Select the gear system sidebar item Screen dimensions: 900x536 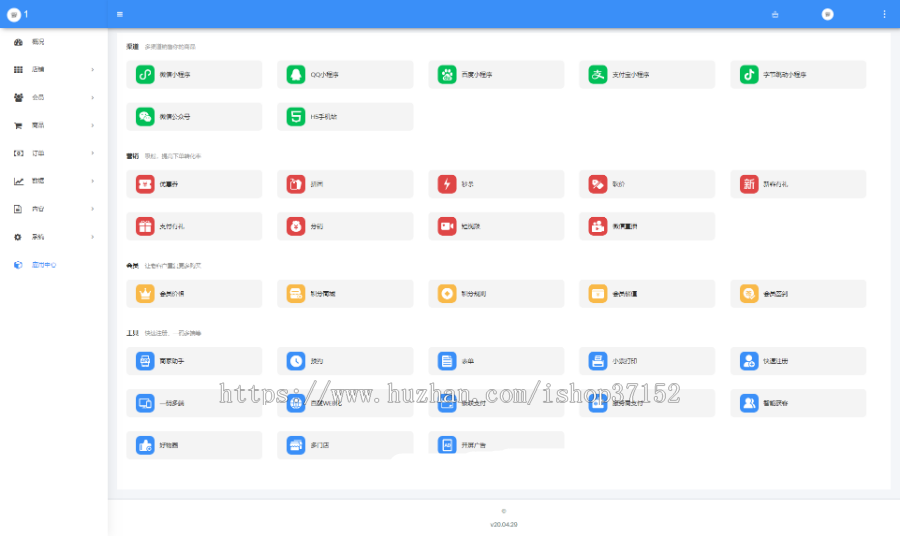tap(53, 237)
